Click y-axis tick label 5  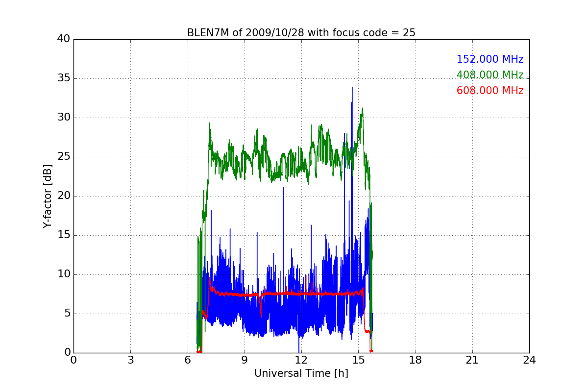(67, 314)
